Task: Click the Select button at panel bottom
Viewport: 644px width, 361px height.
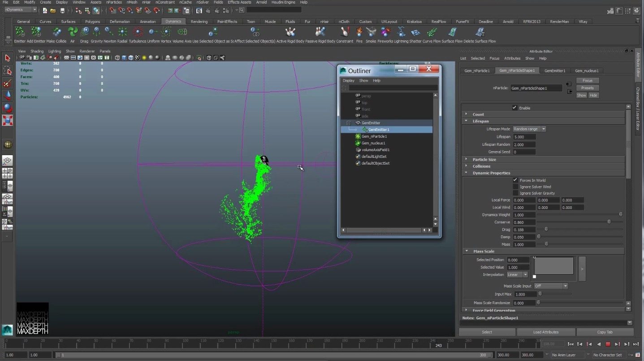Action: (487, 332)
